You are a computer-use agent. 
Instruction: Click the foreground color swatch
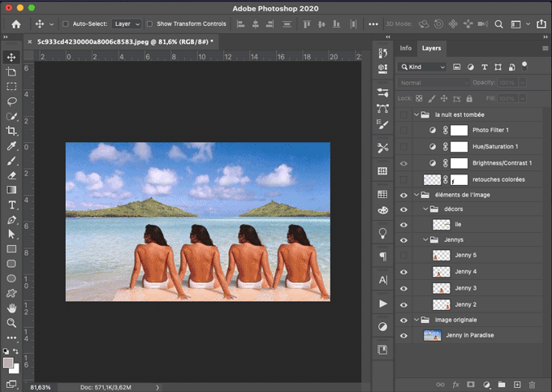[8, 362]
